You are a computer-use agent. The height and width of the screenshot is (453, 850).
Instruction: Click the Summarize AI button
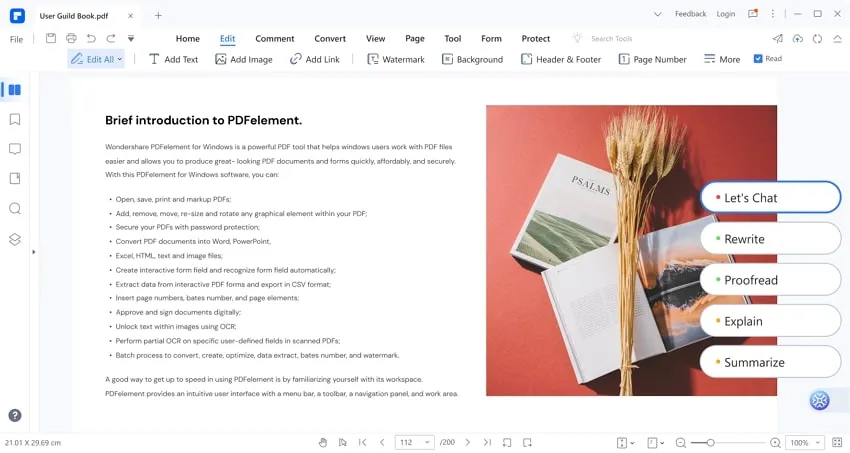coord(770,362)
